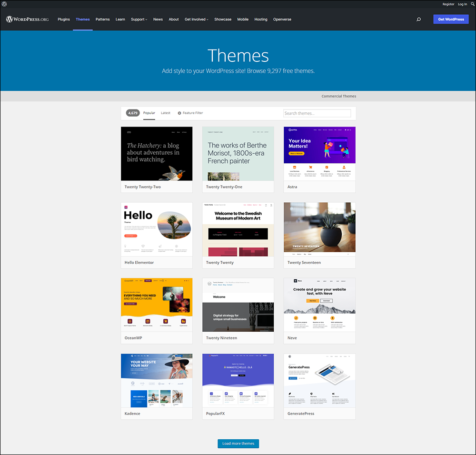Screen dimensions: 476x455
Task: Open the GeneratePress theme thumbnail
Action: click(320, 380)
